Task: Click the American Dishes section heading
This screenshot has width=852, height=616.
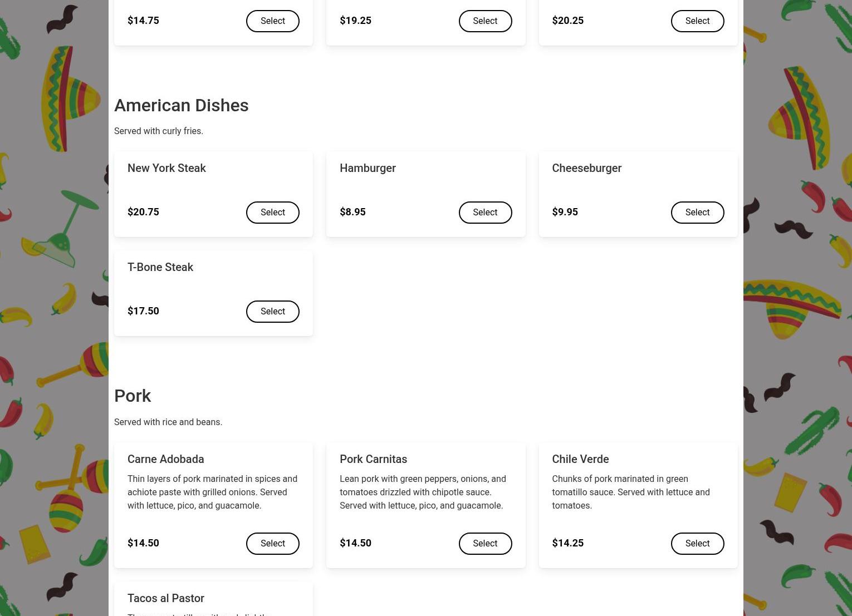Action: click(181, 105)
